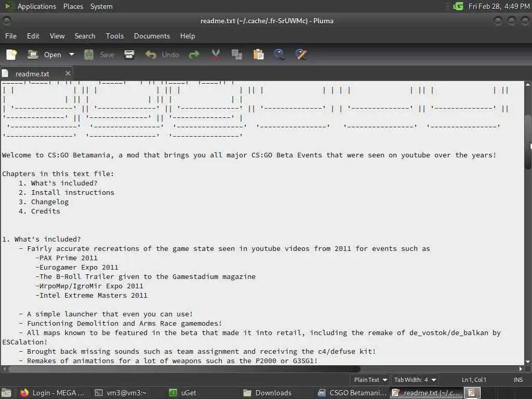Click the Ln 1, Col 1 status entry
Screen dimensions: 532x399
tap(474, 380)
